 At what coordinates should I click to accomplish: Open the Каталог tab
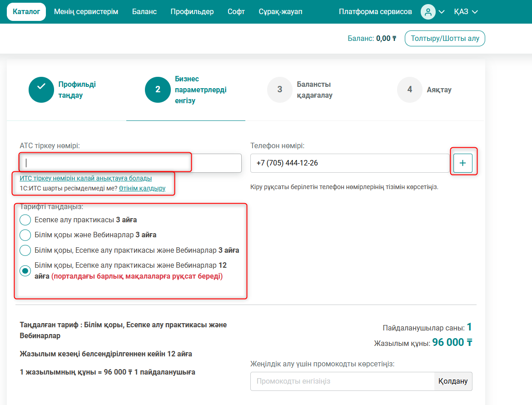(26, 12)
